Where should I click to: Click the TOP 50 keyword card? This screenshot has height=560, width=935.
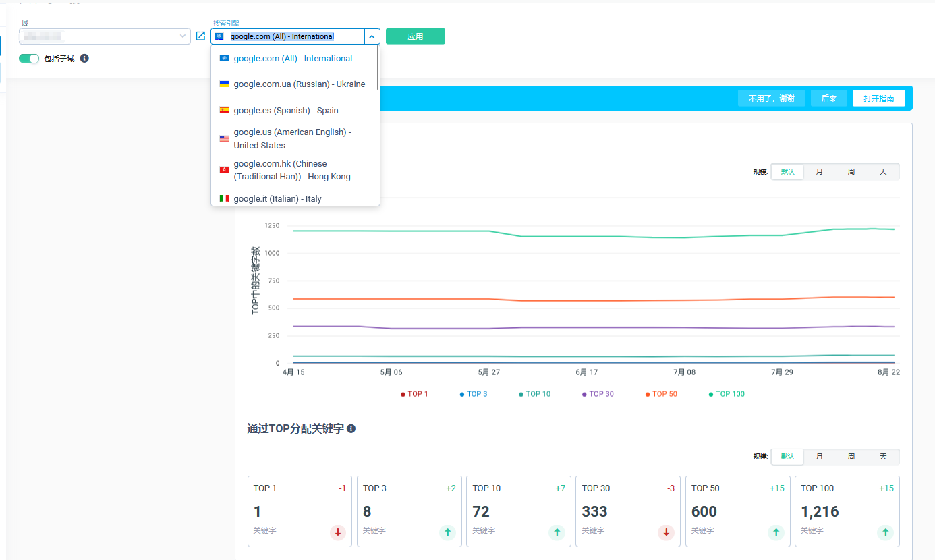pyautogui.click(x=737, y=511)
